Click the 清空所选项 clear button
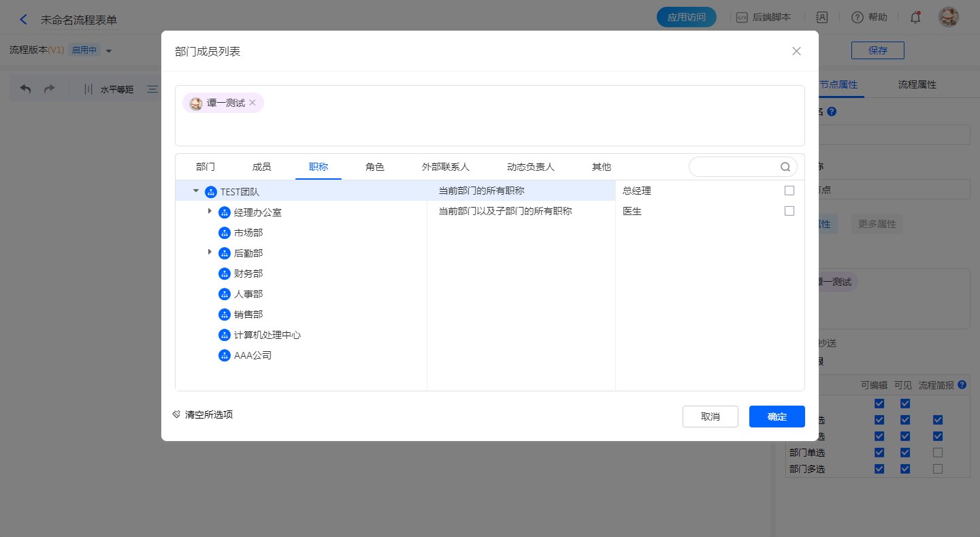Screen dimensions: 980x537 [x=203, y=414]
